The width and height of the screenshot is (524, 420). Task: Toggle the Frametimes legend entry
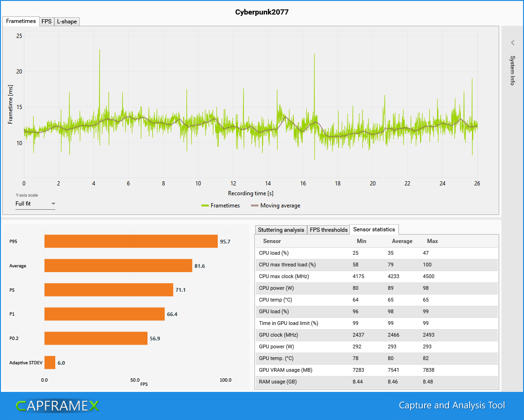[x=221, y=206]
